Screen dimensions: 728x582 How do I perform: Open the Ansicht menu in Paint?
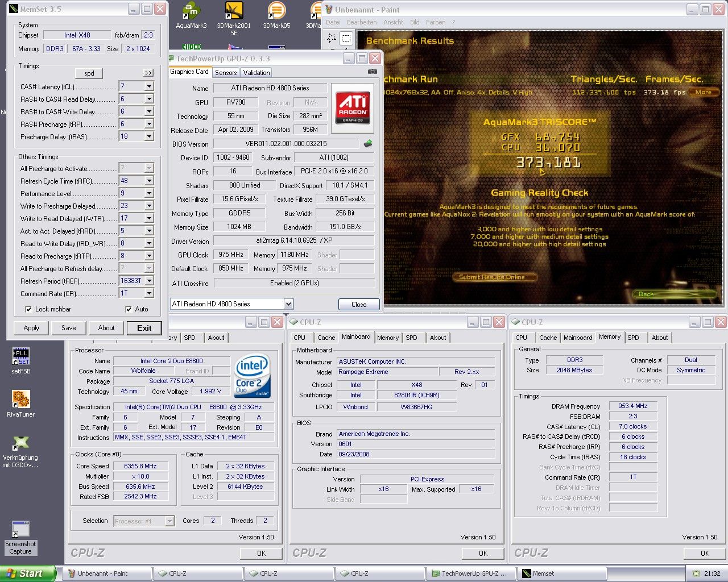(394, 22)
